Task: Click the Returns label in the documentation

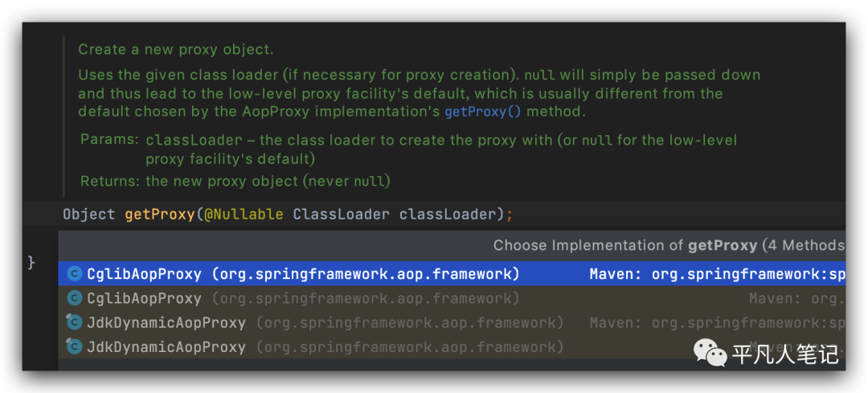Action: pos(110,181)
